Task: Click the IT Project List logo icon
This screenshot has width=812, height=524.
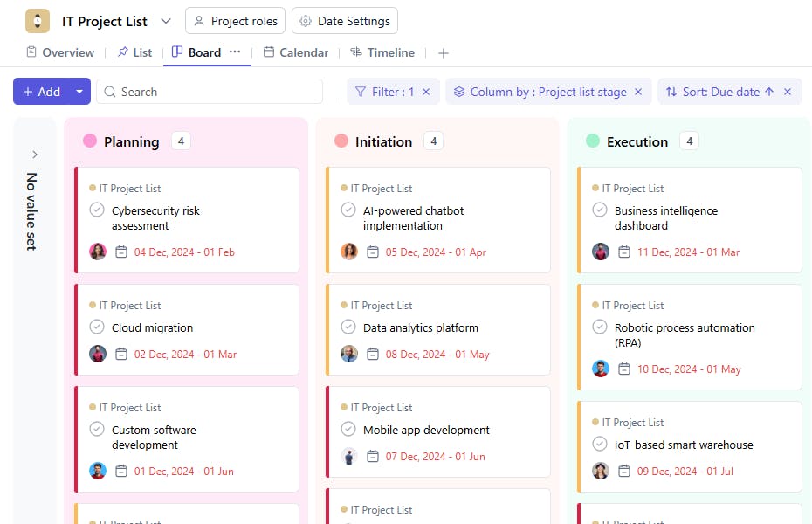Action: 38,21
